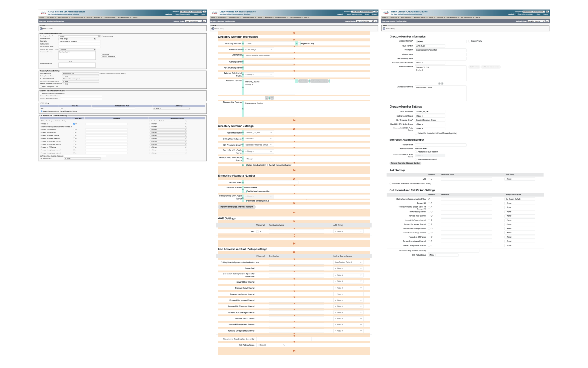
Task: Click Description field in middle mockup
Action: [269, 56]
